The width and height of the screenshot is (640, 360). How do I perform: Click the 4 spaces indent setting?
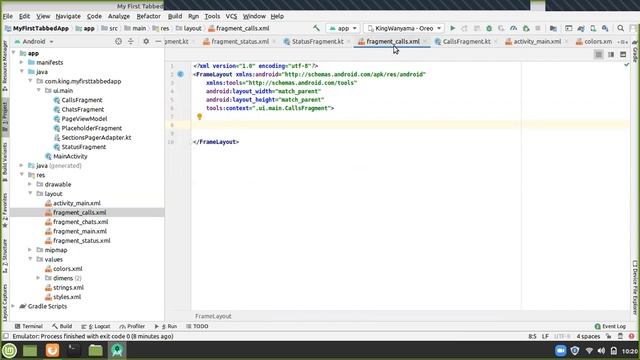click(x=588, y=336)
